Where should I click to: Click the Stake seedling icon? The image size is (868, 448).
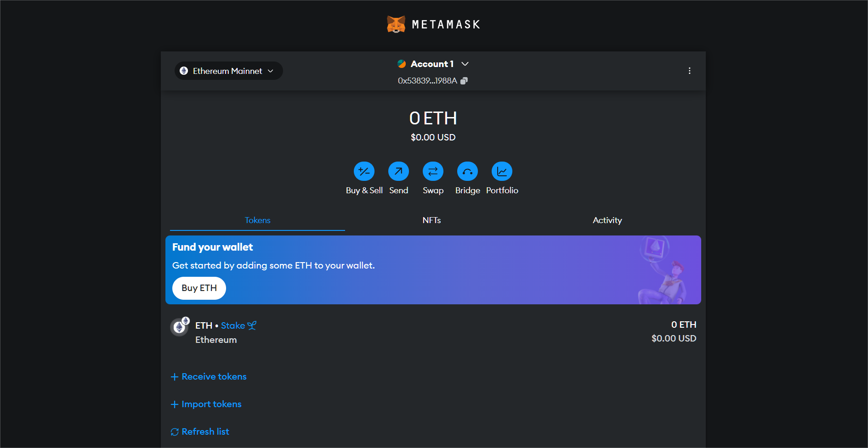(252, 325)
